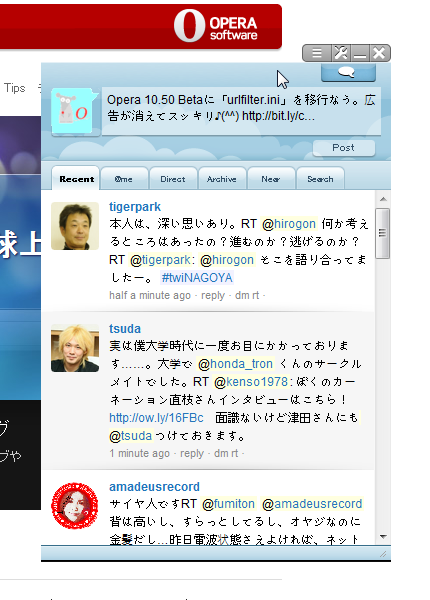Viewport: 430px width, 600px height.
Task: Click the Post button
Action: point(344,148)
